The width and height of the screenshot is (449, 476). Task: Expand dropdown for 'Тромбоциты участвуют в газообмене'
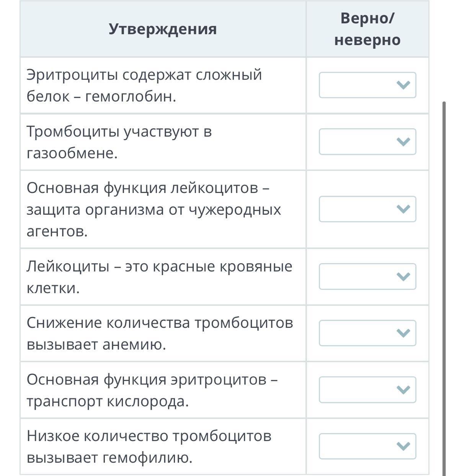(x=367, y=142)
